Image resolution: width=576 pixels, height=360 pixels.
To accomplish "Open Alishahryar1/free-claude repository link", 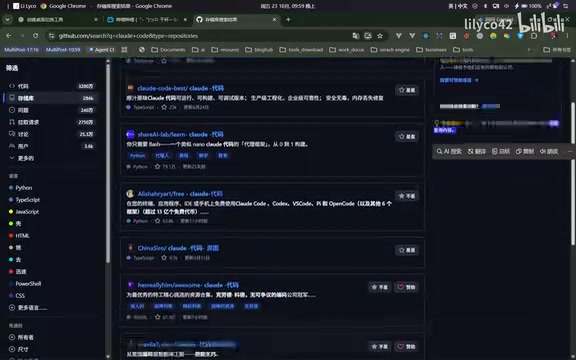I will 180,194.
